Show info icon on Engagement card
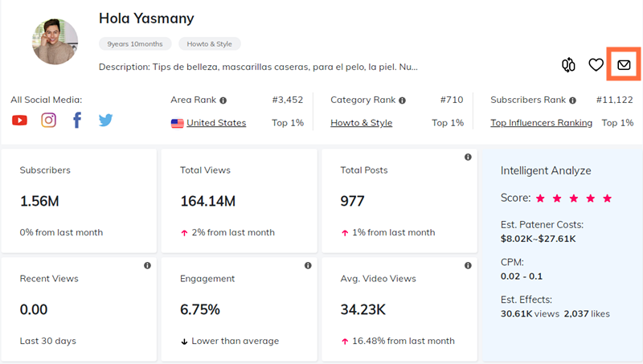The width and height of the screenshot is (643, 364). (308, 265)
